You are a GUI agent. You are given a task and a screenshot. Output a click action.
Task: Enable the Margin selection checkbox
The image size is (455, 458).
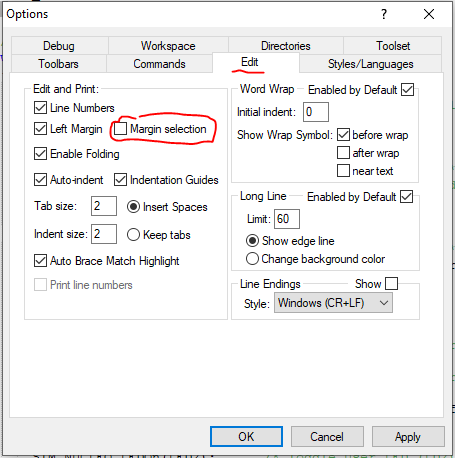tap(120, 128)
